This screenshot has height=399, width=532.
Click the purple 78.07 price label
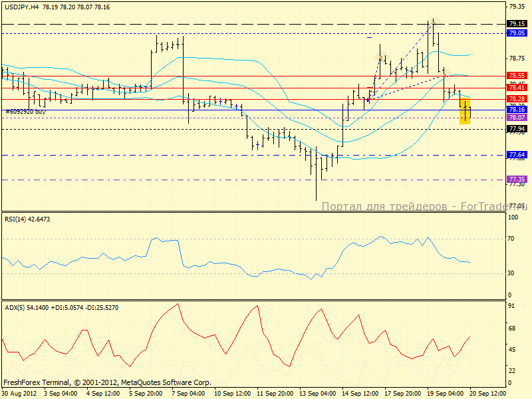[517, 117]
